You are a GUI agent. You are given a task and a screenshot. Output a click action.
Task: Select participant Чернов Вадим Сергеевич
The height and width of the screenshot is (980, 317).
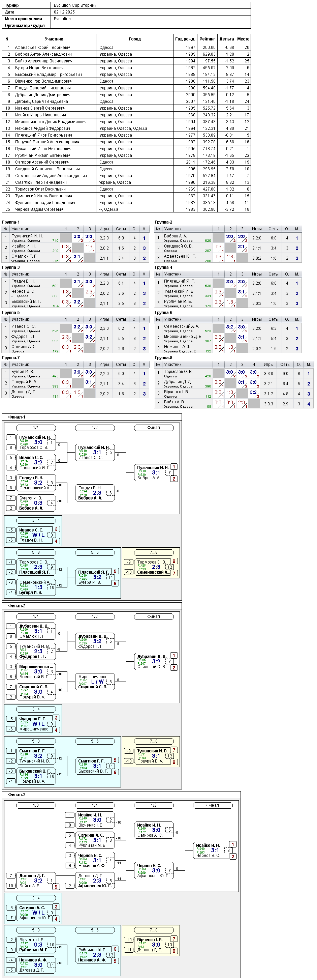pyautogui.click(x=39, y=209)
